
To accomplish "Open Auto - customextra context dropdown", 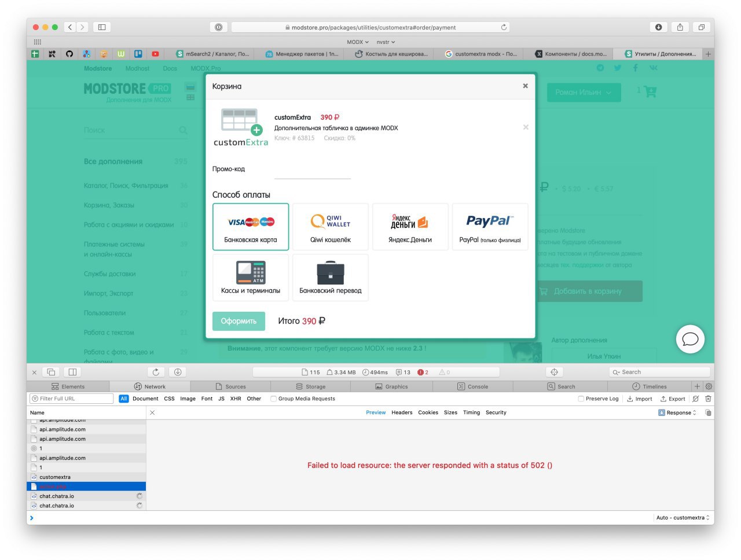I will [x=683, y=518].
